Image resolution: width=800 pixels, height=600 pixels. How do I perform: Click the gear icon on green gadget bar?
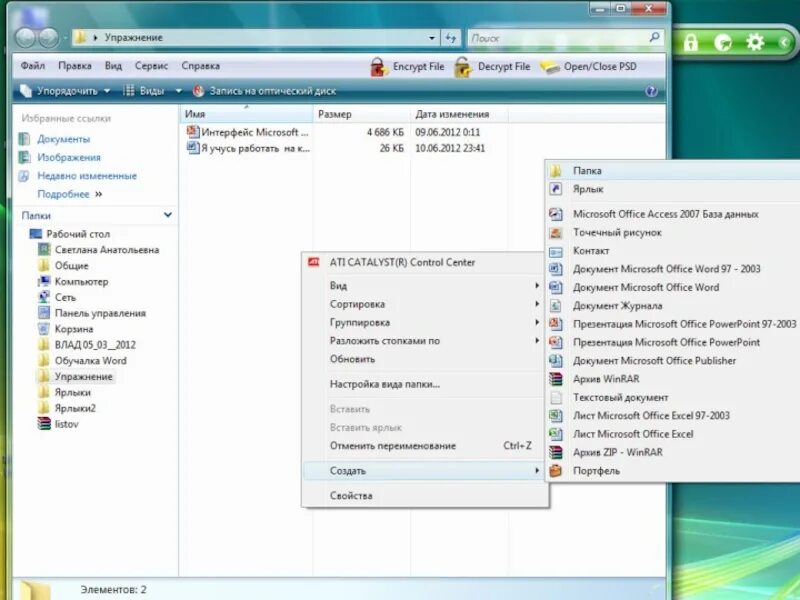755,42
